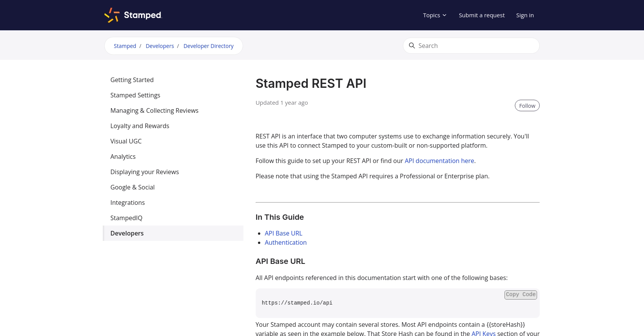Follow this article
This screenshot has height=336, width=644.
click(527, 105)
